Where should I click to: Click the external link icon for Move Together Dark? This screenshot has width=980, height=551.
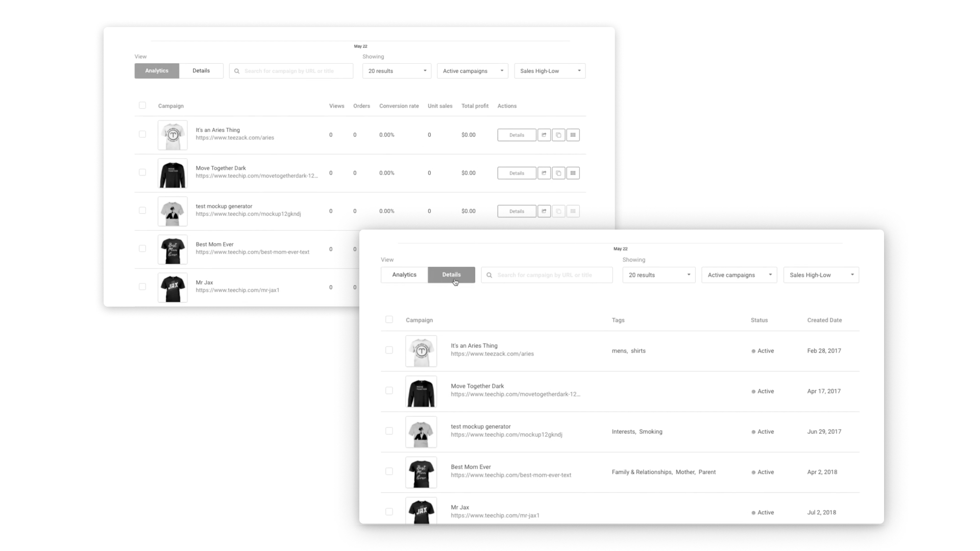coord(544,173)
